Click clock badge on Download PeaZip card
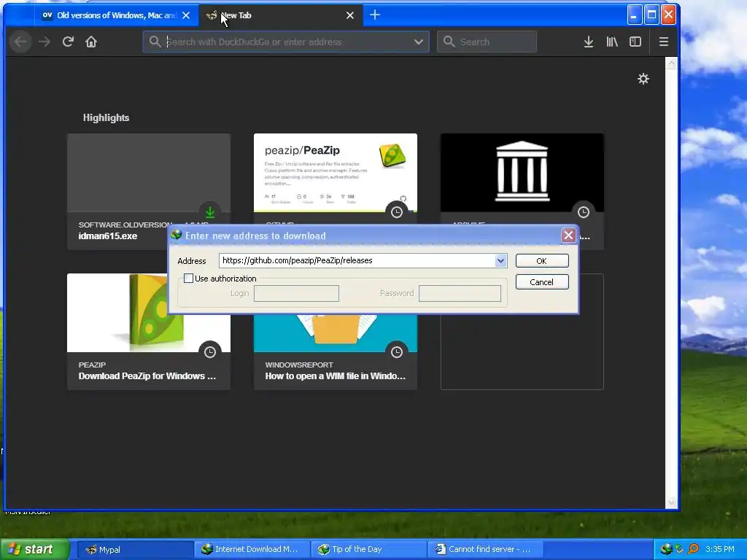Image resolution: width=747 pixels, height=560 pixels. pyautogui.click(x=210, y=352)
